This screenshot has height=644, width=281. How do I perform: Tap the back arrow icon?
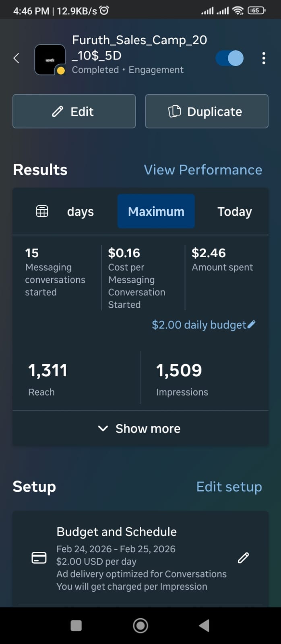(17, 58)
